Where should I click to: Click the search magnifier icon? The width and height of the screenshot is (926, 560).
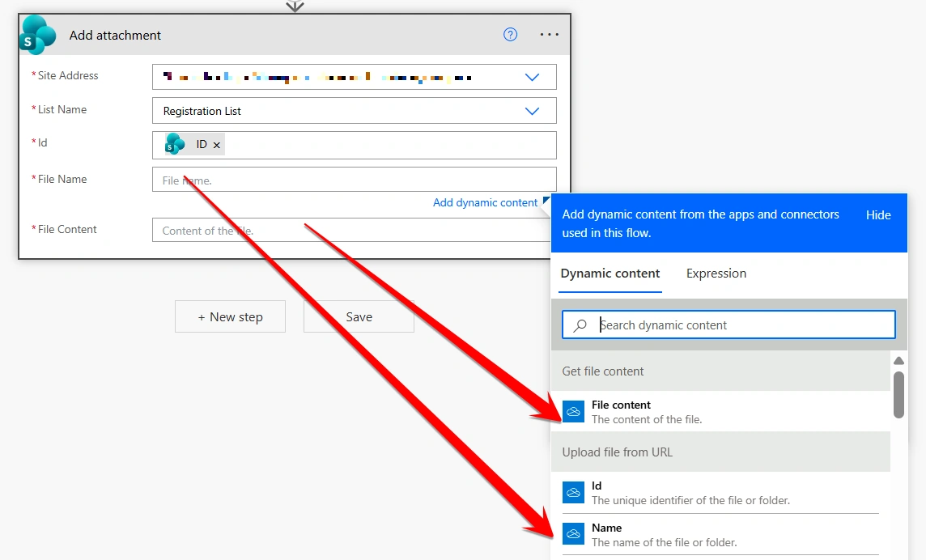pyautogui.click(x=580, y=325)
